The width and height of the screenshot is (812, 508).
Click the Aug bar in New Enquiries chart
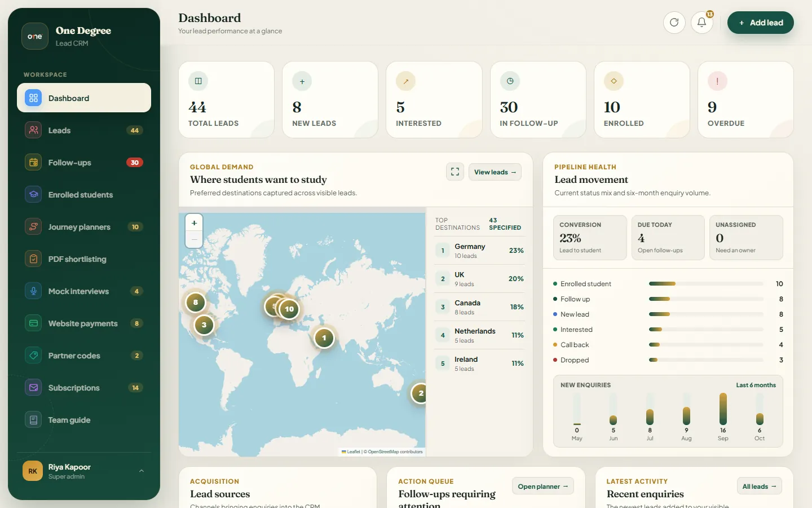(x=686, y=416)
